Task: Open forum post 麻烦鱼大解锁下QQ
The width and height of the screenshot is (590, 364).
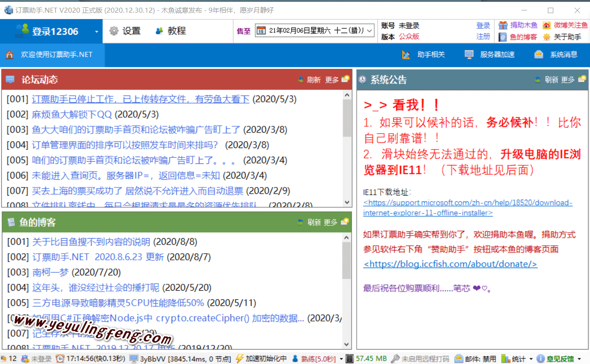Action: click(x=72, y=115)
